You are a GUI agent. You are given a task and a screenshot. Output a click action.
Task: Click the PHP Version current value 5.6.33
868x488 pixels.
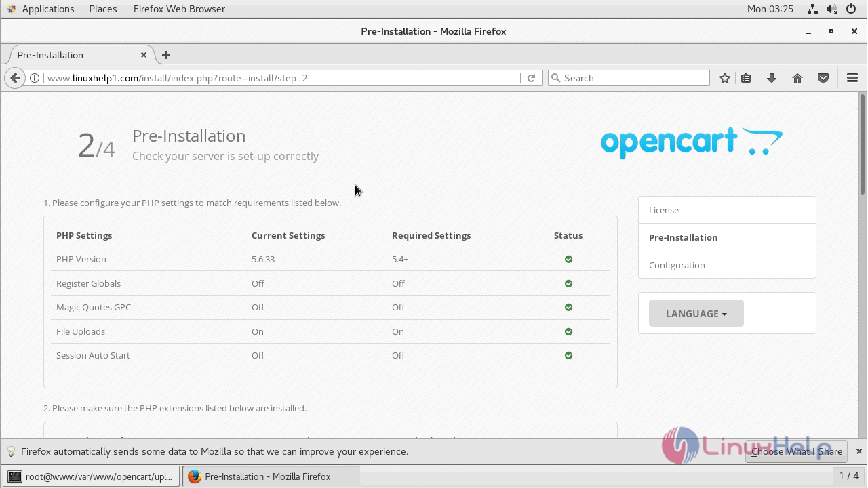click(x=263, y=259)
